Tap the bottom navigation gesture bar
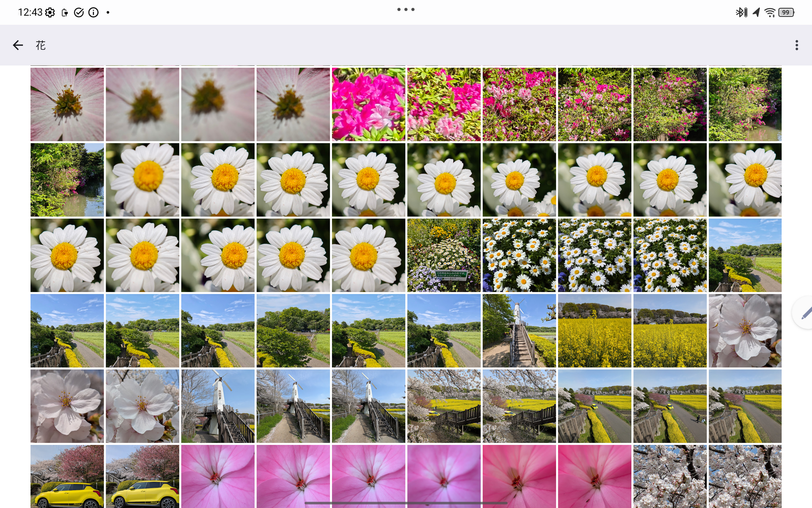 tap(406, 503)
